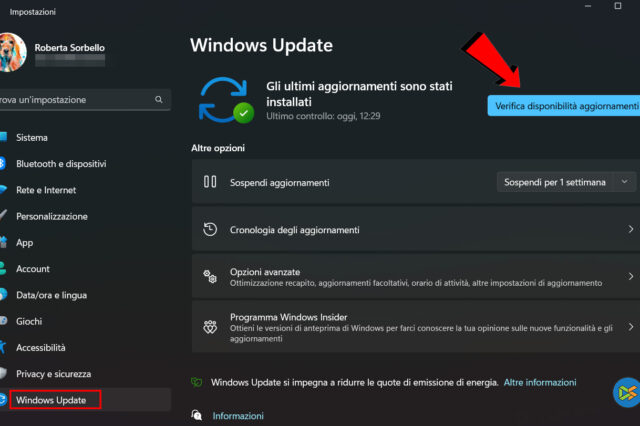Click the Informazioni help icon
640x426 pixels.
click(197, 415)
